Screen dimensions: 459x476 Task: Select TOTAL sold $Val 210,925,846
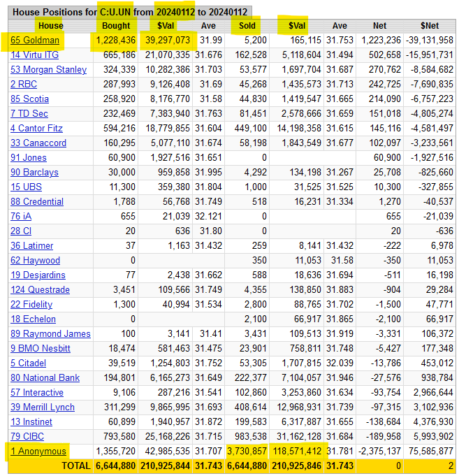pos(296,466)
